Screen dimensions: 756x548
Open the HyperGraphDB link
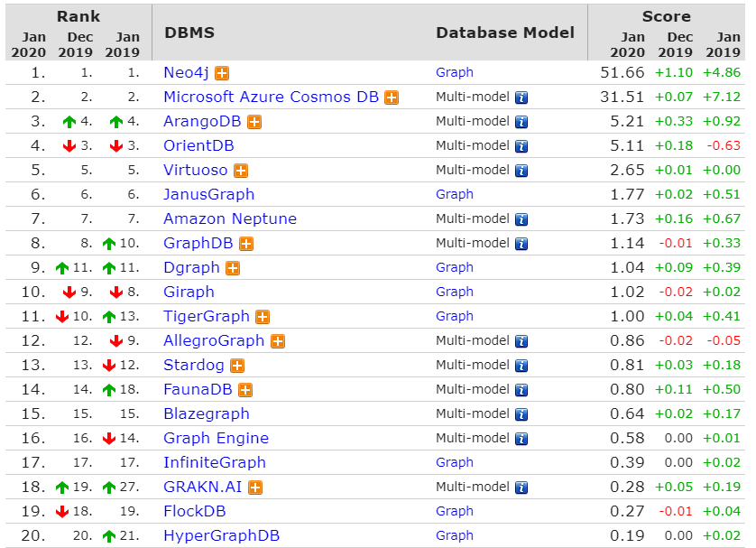pyautogui.click(x=221, y=535)
